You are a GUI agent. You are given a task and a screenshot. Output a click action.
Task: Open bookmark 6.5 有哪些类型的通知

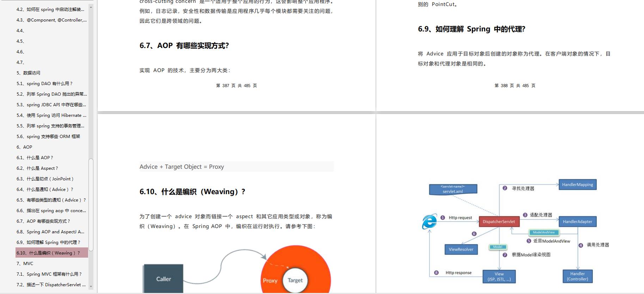click(51, 200)
